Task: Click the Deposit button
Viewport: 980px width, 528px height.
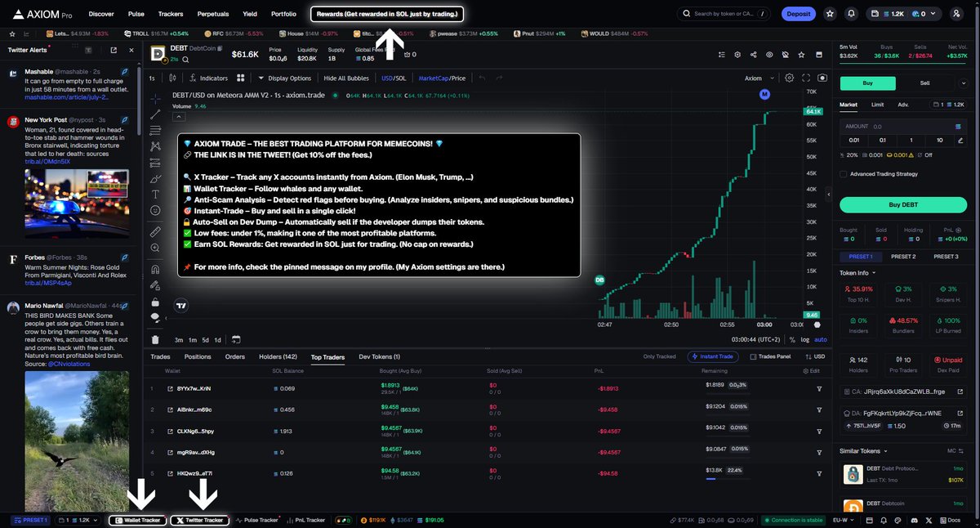Action: tap(798, 14)
